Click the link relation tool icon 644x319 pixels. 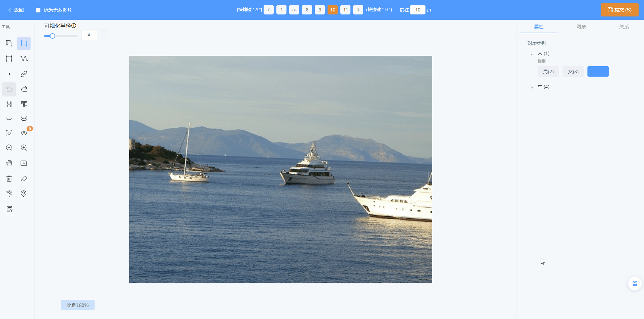click(24, 74)
